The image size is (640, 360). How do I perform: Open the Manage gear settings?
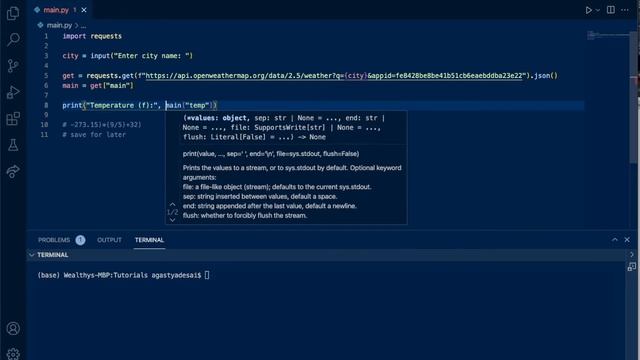pyautogui.click(x=13, y=353)
